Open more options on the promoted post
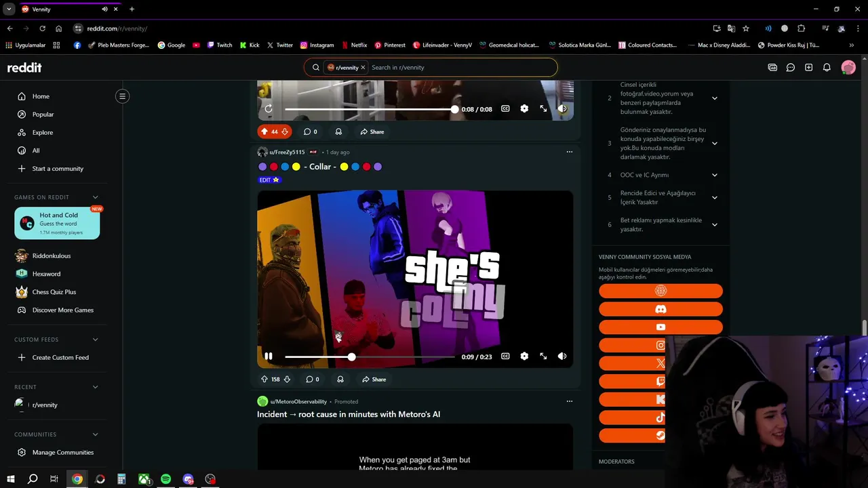This screenshot has height=488, width=868. pyautogui.click(x=569, y=401)
